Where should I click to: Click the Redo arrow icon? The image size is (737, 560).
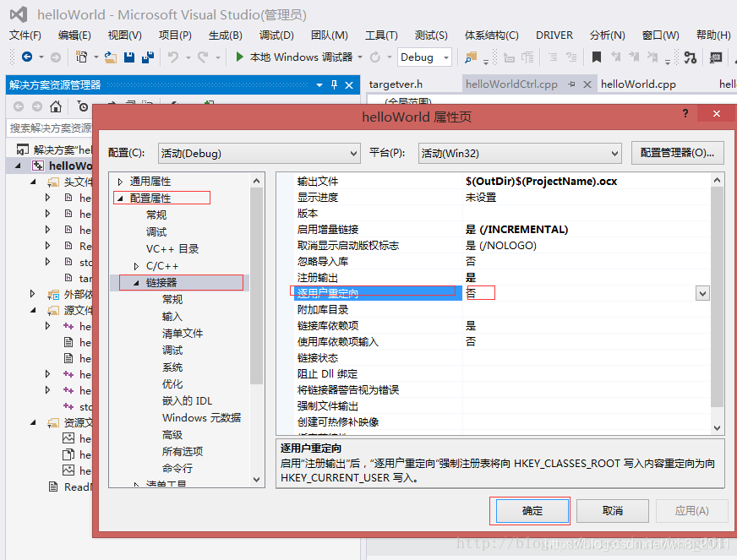point(203,57)
